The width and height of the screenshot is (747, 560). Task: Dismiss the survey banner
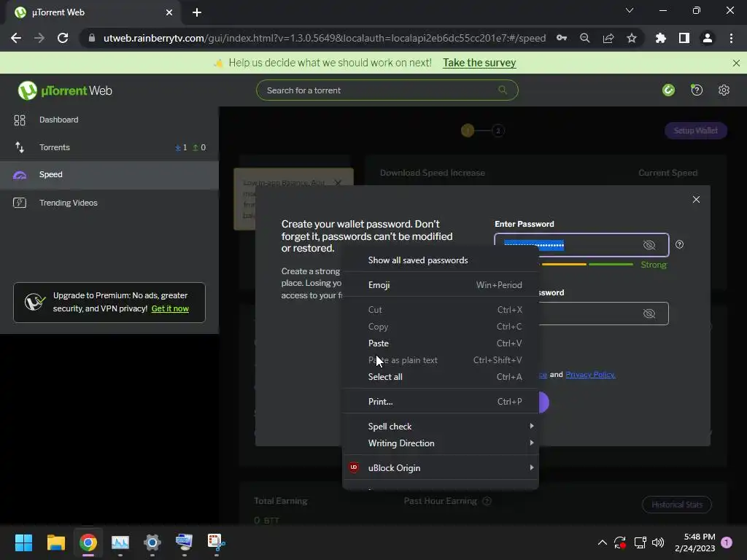pyautogui.click(x=736, y=63)
